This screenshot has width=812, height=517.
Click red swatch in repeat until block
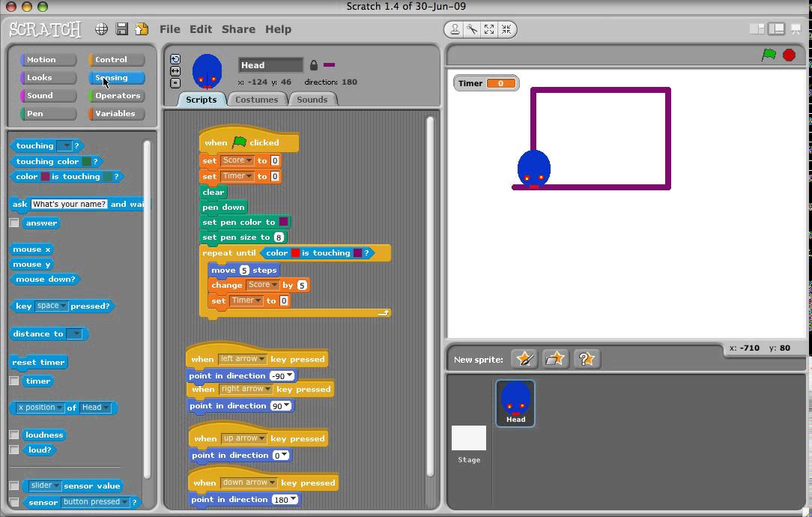(x=295, y=253)
